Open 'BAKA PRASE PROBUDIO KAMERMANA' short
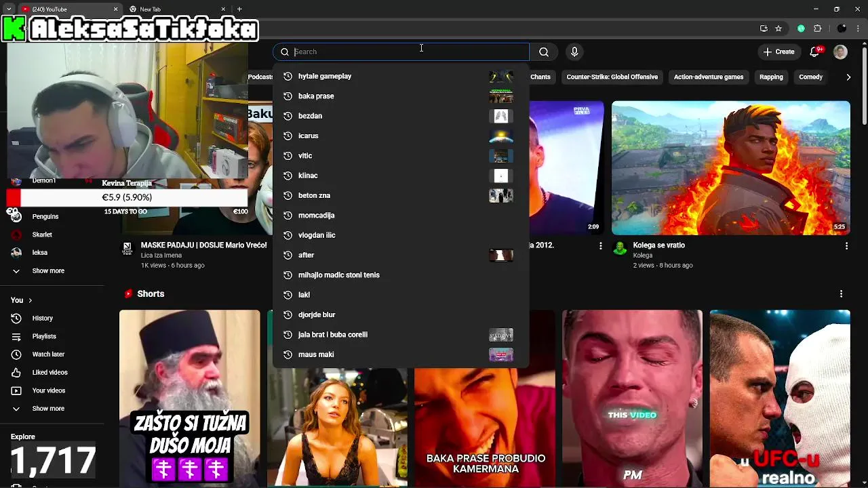 pyautogui.click(x=486, y=428)
